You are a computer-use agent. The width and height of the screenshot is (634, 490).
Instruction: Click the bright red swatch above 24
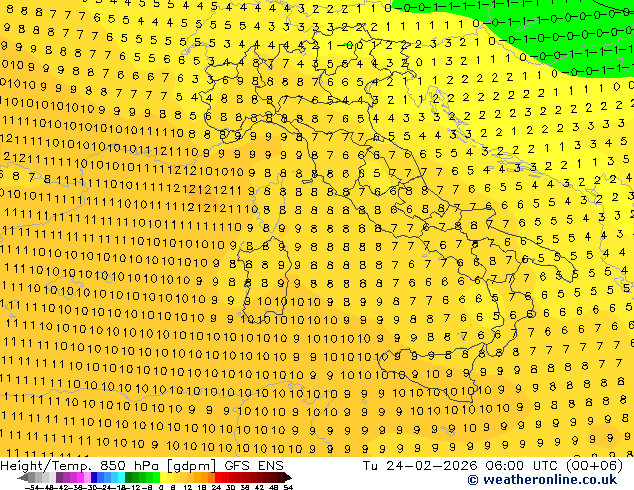pyautogui.click(x=218, y=478)
